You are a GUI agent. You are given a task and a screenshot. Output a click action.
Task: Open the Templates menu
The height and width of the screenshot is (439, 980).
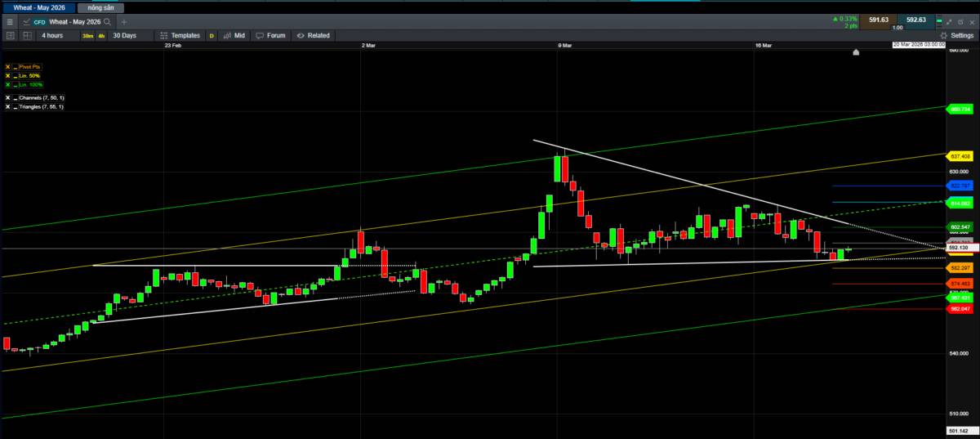(180, 35)
